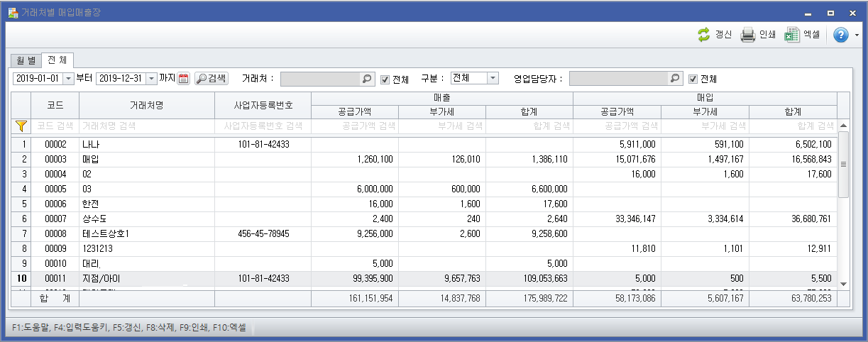Click the 16,568,843 purchase total cell
Image resolution: width=868 pixels, height=342 pixels.
click(793, 159)
